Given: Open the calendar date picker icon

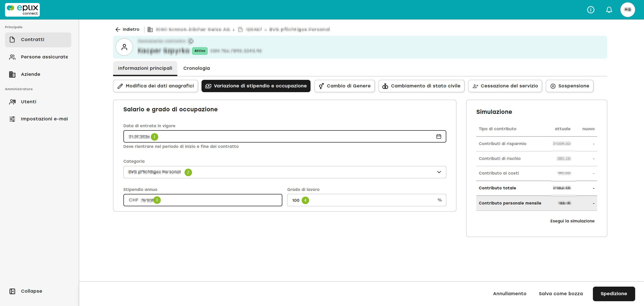Looking at the screenshot, I should click(x=439, y=137).
